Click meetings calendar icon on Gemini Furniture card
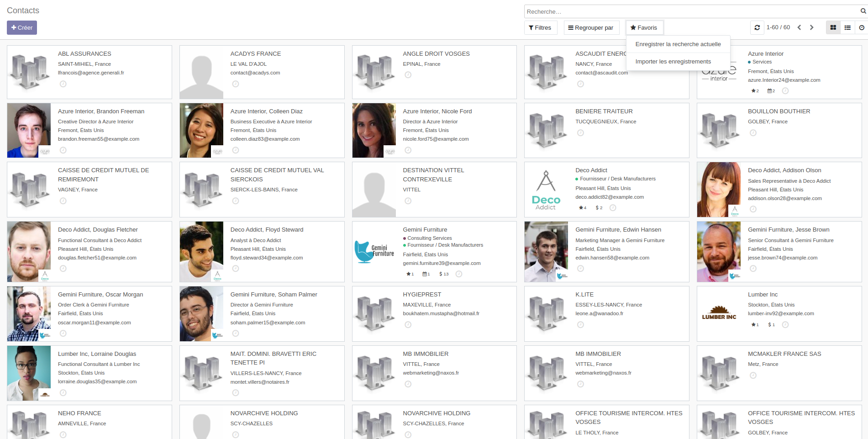This screenshot has width=868, height=439. pos(426,274)
